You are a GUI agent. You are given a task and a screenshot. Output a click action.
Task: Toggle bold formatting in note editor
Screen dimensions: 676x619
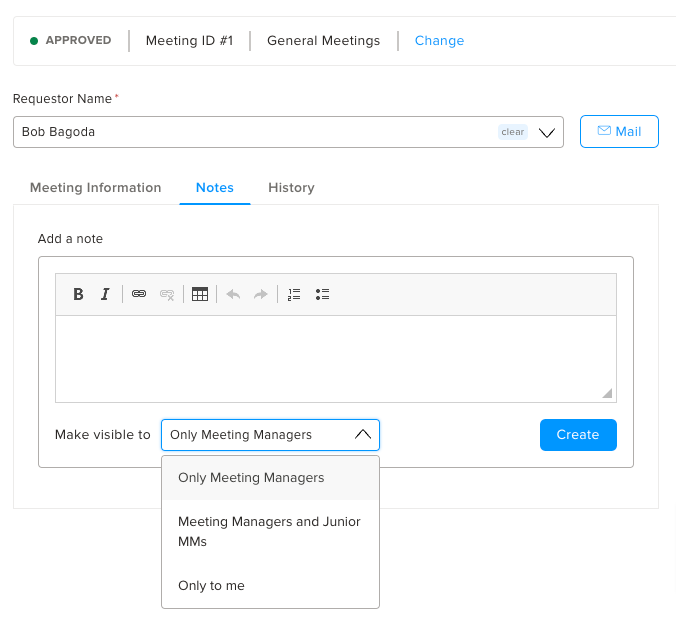78,294
